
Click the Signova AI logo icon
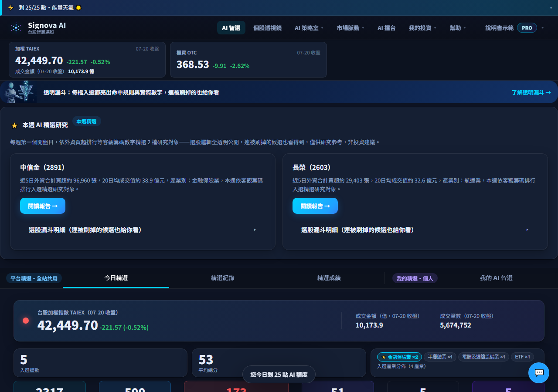(x=16, y=28)
